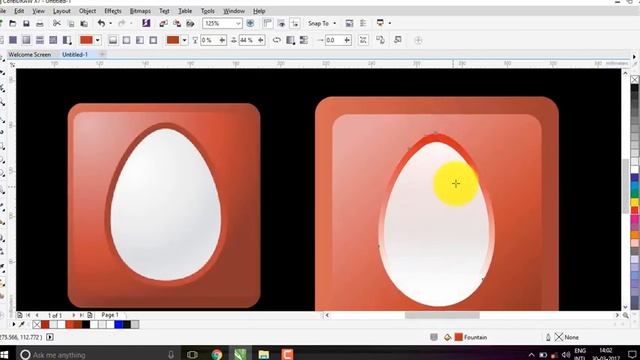This screenshot has width=640, height=360.
Task: Open the Object menu
Action: [x=87, y=11]
